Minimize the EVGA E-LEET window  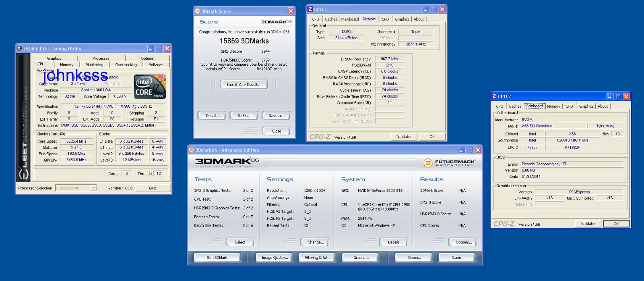(151, 48)
